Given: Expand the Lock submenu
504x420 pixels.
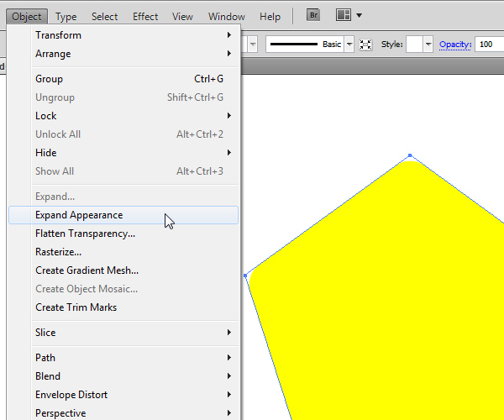Looking at the screenshot, I should (x=123, y=116).
